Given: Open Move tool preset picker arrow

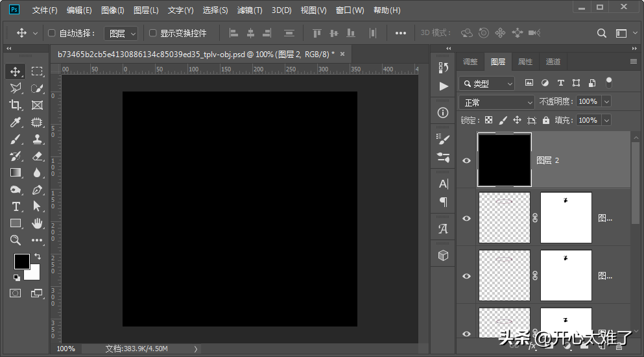Looking at the screenshot, I should click(35, 33).
